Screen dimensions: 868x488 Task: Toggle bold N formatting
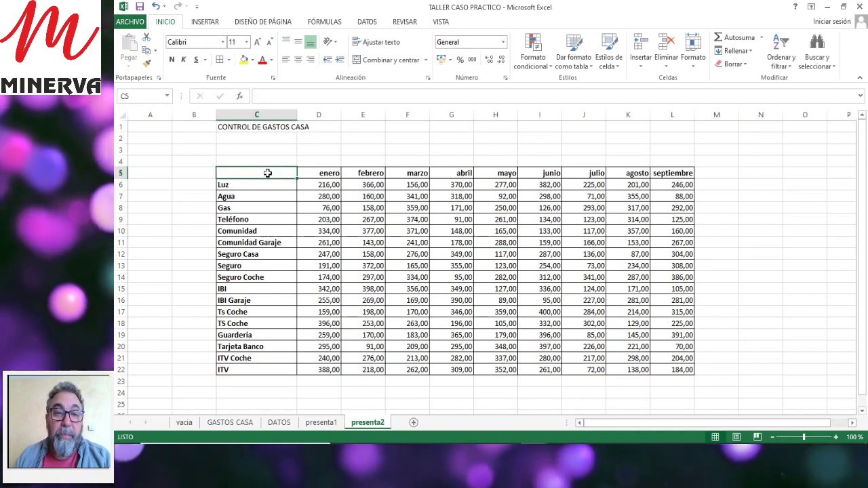click(172, 60)
